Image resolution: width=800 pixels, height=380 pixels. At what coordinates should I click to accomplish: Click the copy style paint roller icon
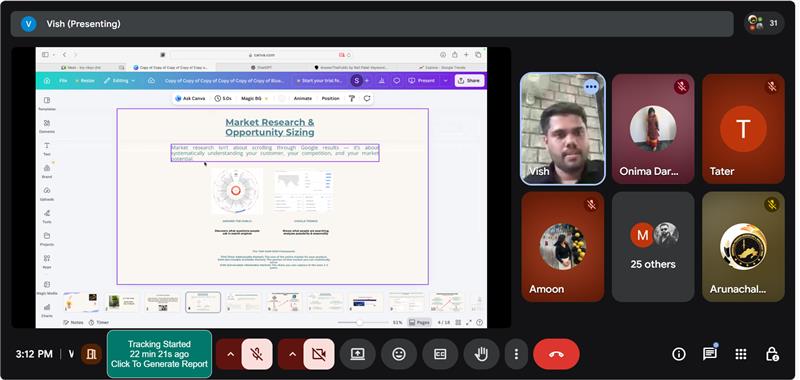click(352, 98)
